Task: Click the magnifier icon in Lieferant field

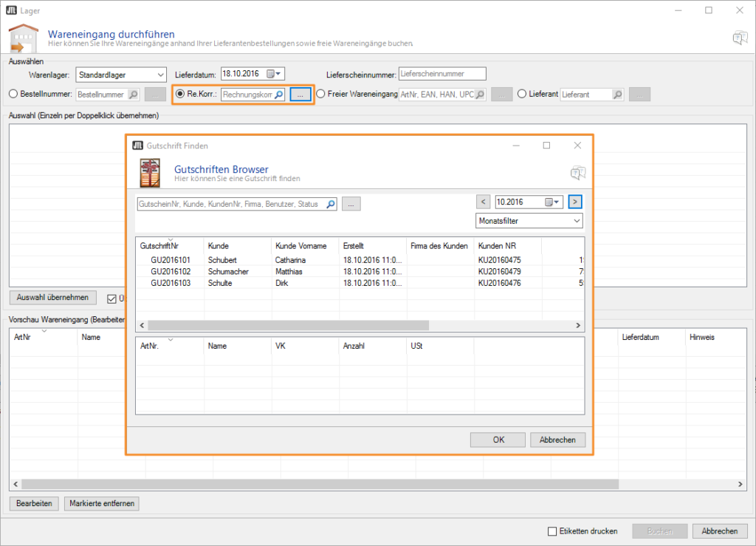Action: [x=617, y=95]
